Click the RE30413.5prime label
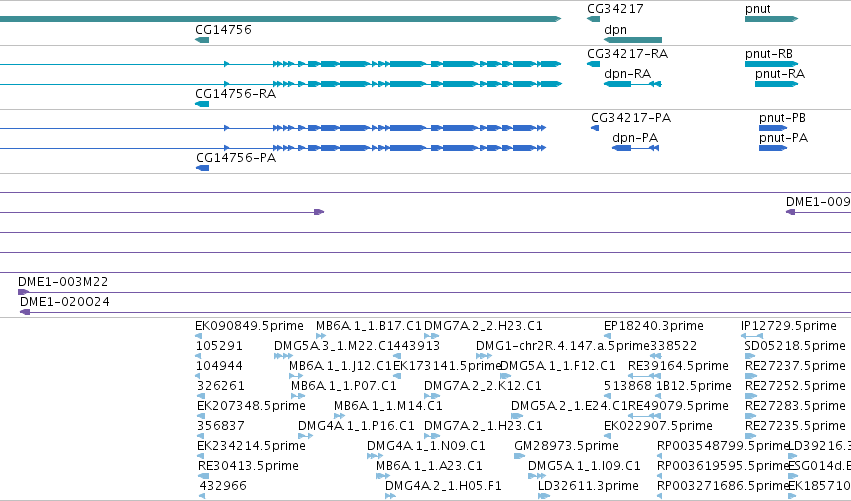Viewport: 851px width, 501px height. [248, 466]
